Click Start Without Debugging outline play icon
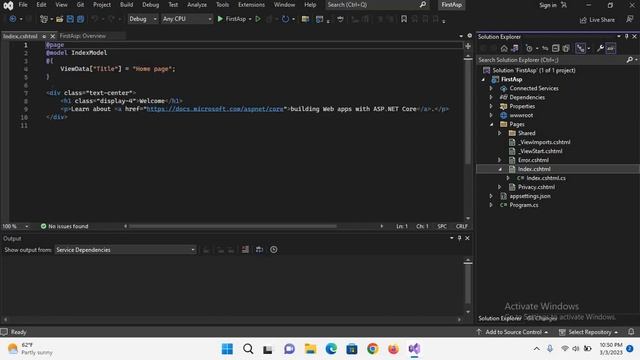The width and height of the screenshot is (640, 360). (258, 19)
